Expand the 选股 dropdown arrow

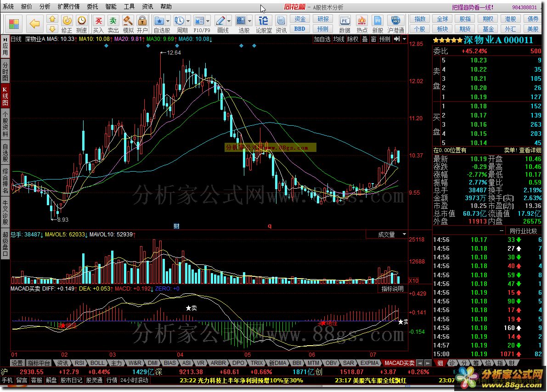click(x=249, y=21)
